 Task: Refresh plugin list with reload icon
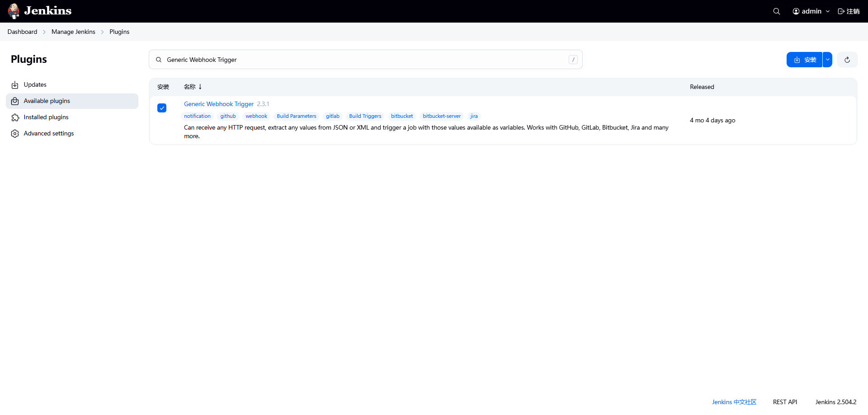[x=847, y=60]
